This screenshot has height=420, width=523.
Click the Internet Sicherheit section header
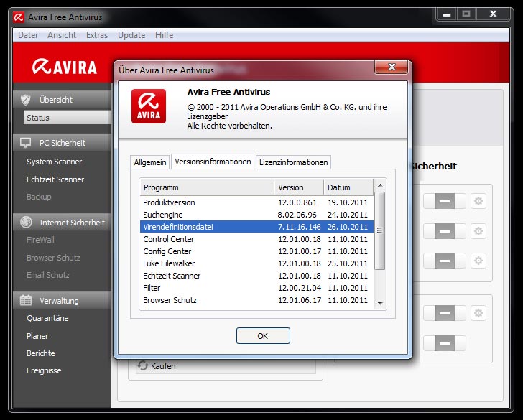62,223
